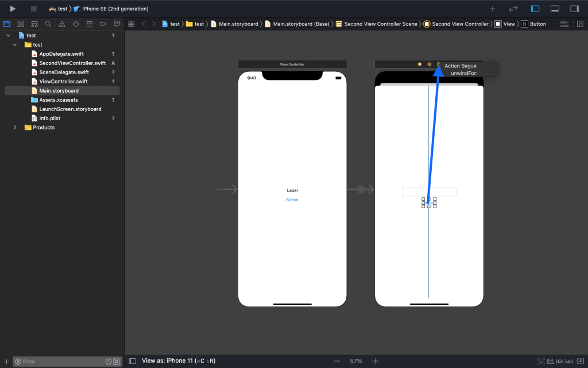Click Main.storyboard (Base) breadcrumb
The image size is (588, 368).
point(297,24)
